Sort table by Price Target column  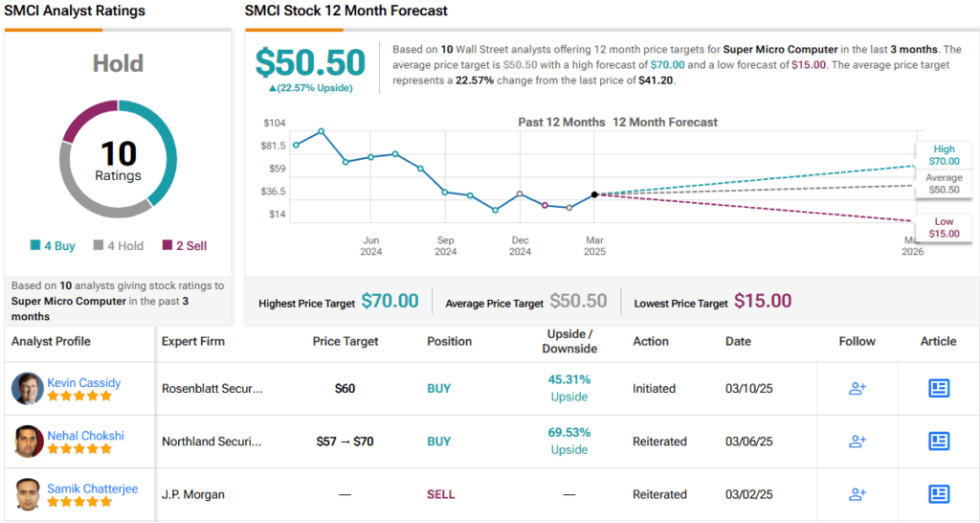(x=345, y=341)
